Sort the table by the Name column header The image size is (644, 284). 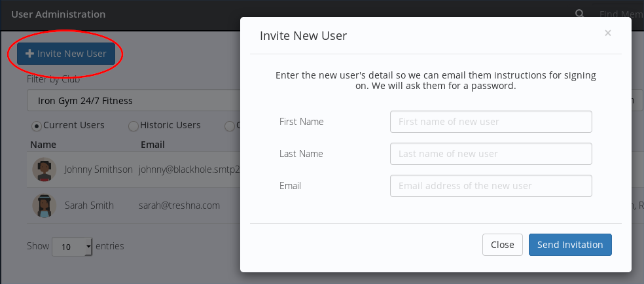43,145
